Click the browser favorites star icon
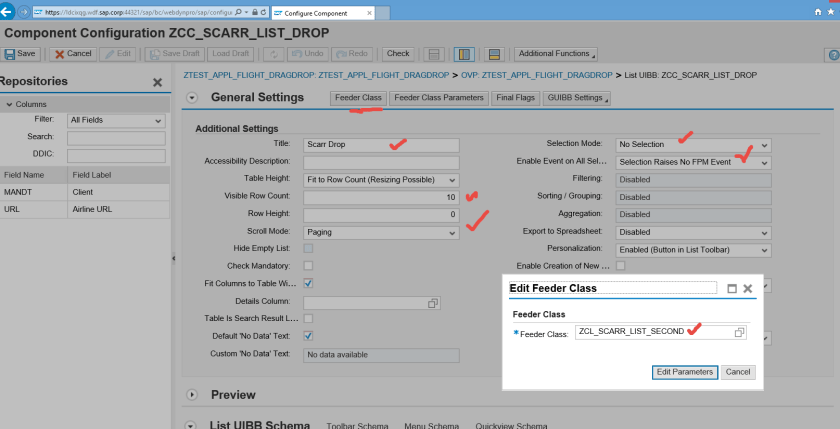This screenshot has width=840, height=429. point(831,12)
